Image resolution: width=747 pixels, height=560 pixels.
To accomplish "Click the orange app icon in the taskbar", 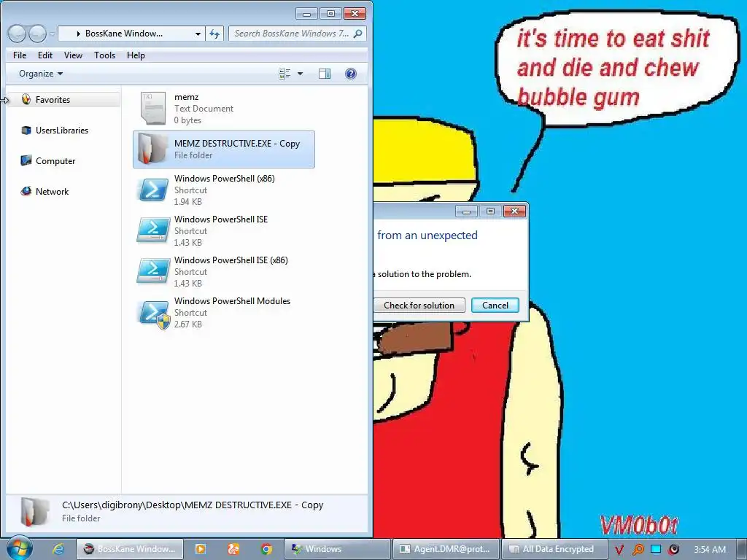I will (233, 549).
